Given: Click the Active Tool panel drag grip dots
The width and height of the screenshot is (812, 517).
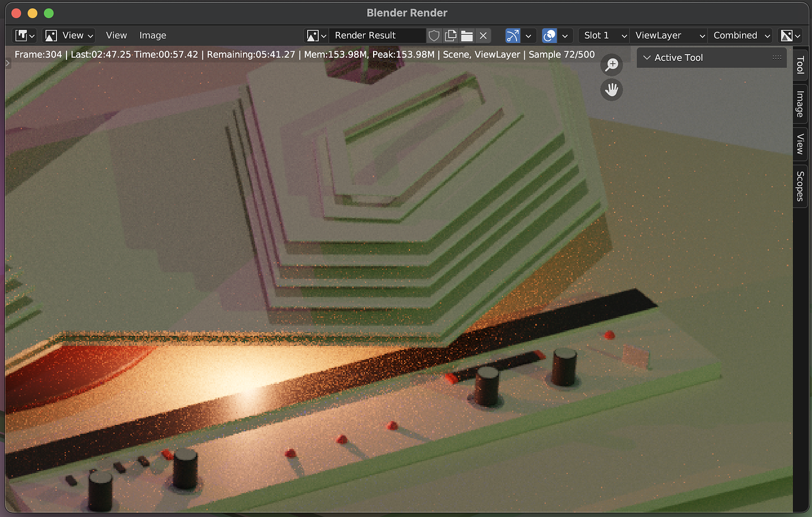Looking at the screenshot, I should (777, 57).
